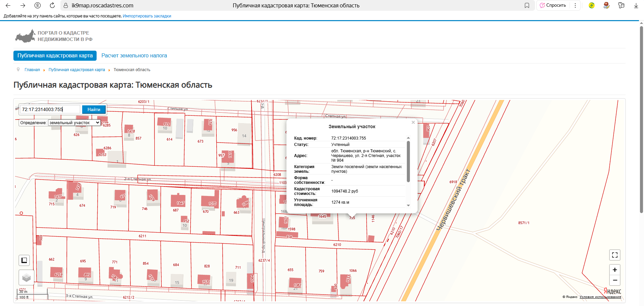Expand the Определение object type dropdown
The width and height of the screenshot is (644, 306).
(x=74, y=123)
